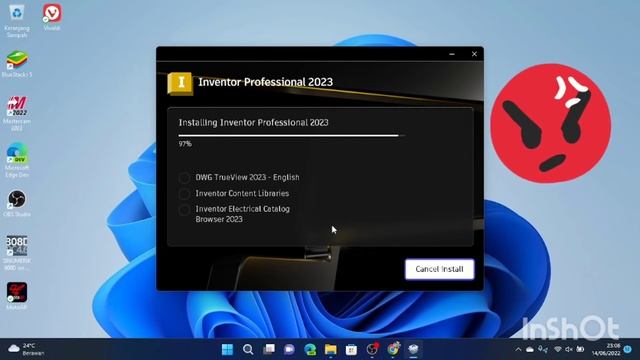Screen dimensions: 640x360
Task: Open the clock and date in taskbar
Action: (605, 350)
